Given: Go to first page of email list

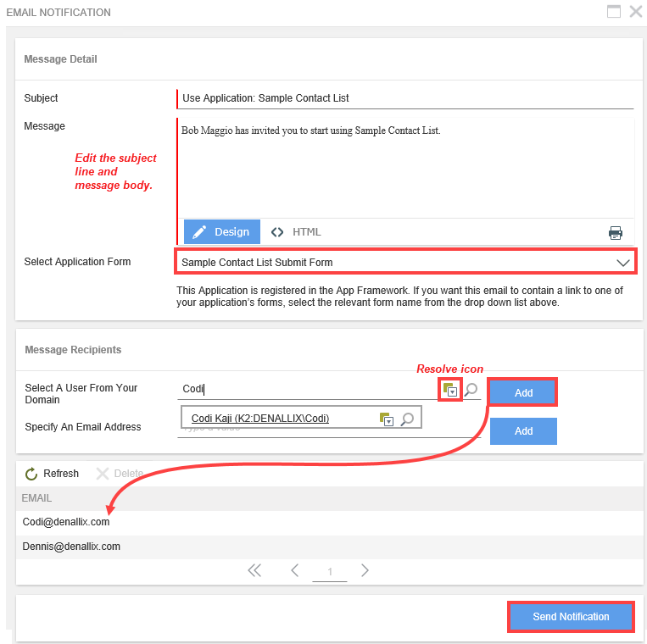Looking at the screenshot, I should 254,570.
